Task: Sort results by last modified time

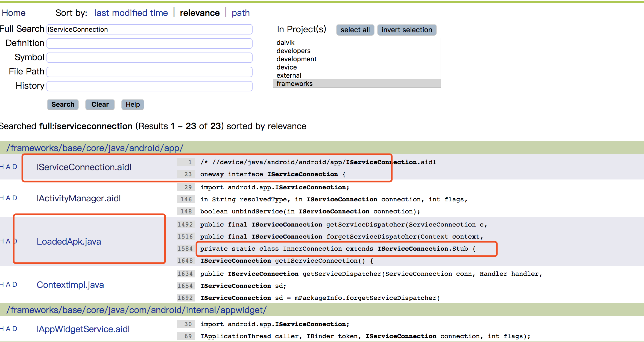Action: (x=131, y=13)
